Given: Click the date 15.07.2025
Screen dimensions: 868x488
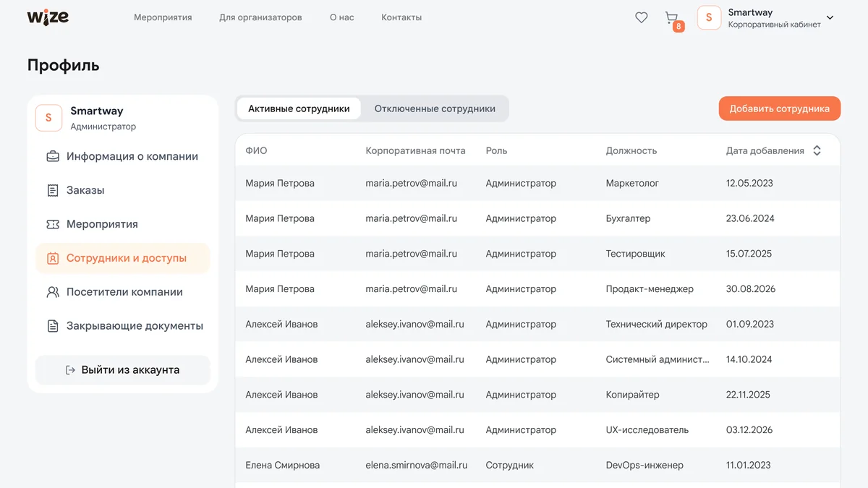Looking at the screenshot, I should (x=749, y=254).
